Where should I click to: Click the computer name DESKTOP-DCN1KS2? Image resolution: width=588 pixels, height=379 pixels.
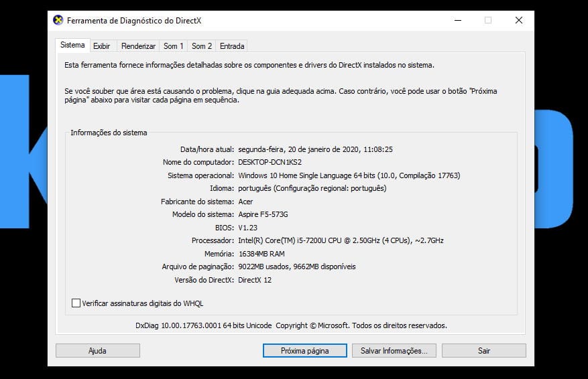270,162
